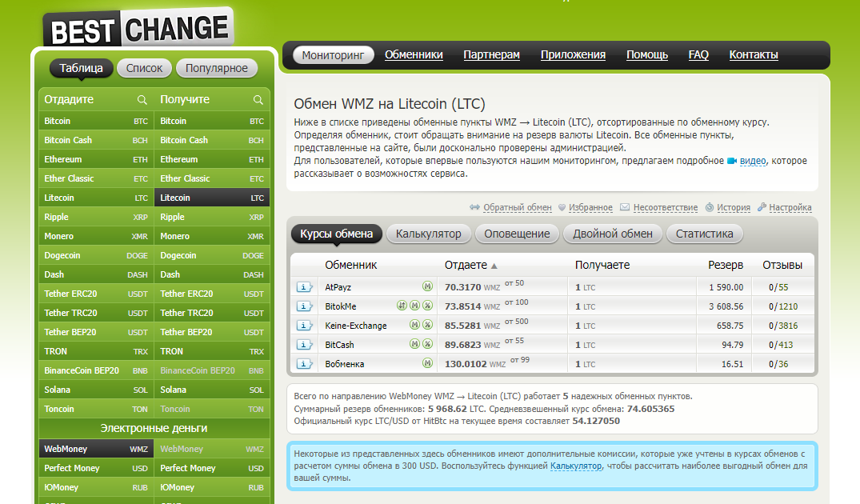Screen dimensions: 860x504
Task: Click the M badge icon in Keine-Exchange row
Action: (x=414, y=325)
